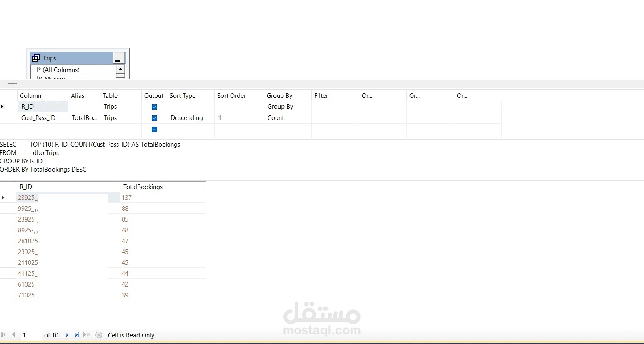
Task: Click the Sort Type column header
Action: (x=190, y=96)
